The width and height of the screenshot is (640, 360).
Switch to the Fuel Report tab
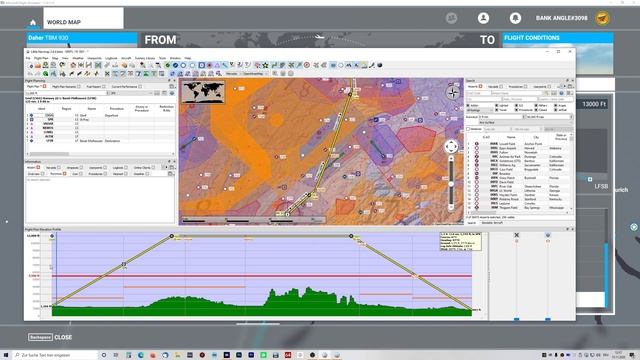tap(95, 87)
